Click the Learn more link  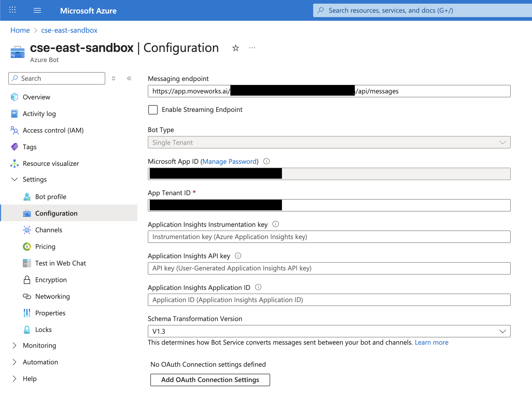(431, 342)
